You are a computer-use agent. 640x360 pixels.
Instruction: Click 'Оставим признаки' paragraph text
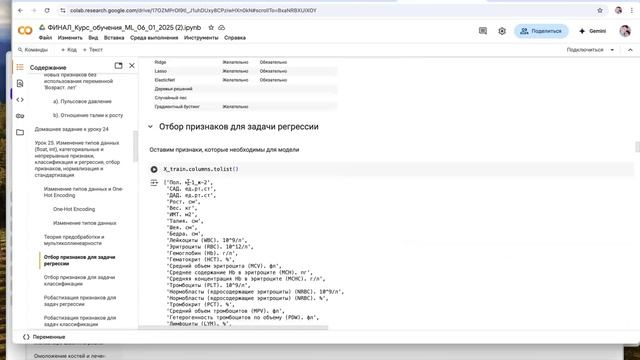tap(224, 149)
